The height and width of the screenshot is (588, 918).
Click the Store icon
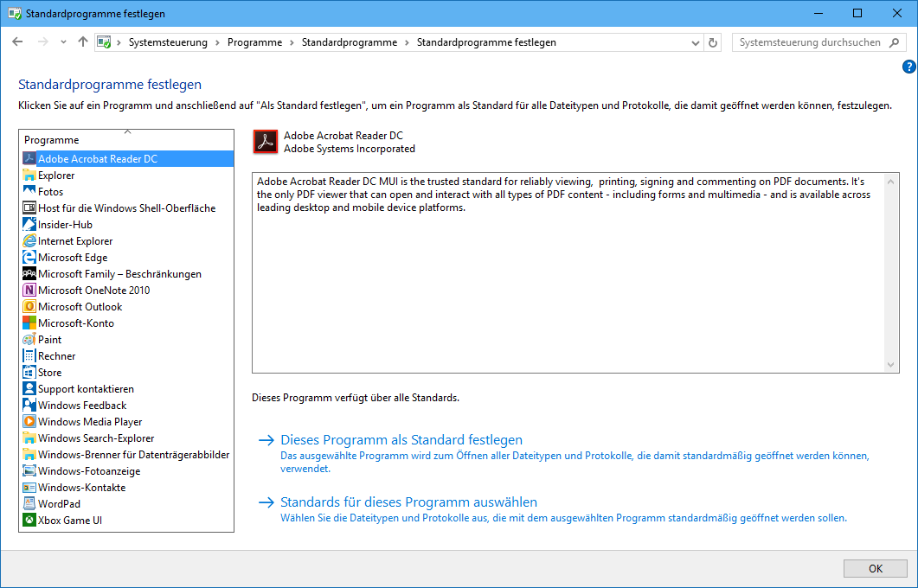pyautogui.click(x=29, y=372)
